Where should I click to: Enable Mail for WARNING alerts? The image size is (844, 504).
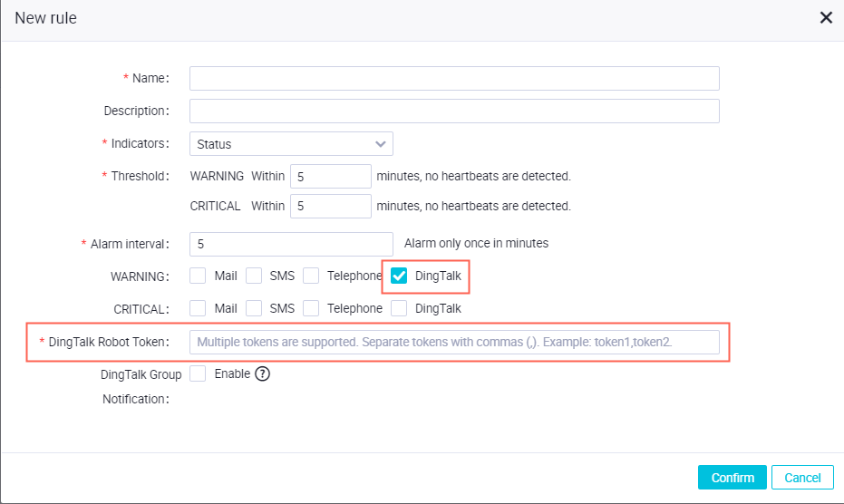[198, 276]
